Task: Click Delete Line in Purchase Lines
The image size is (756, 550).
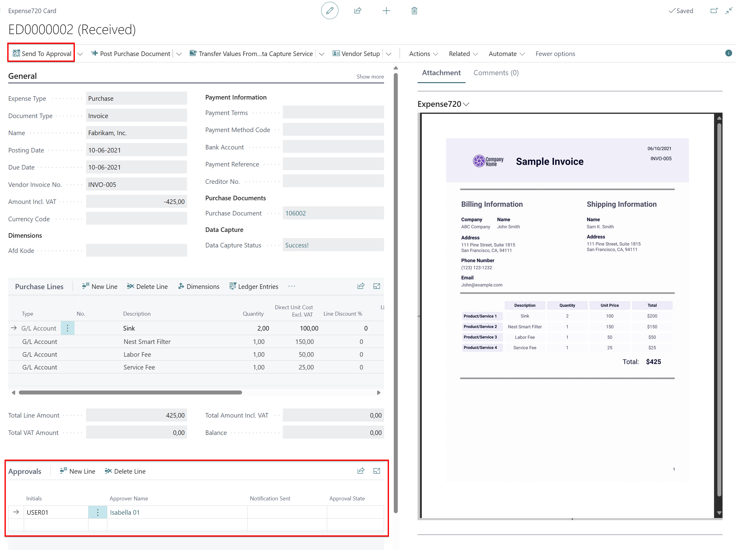Action: click(x=147, y=286)
